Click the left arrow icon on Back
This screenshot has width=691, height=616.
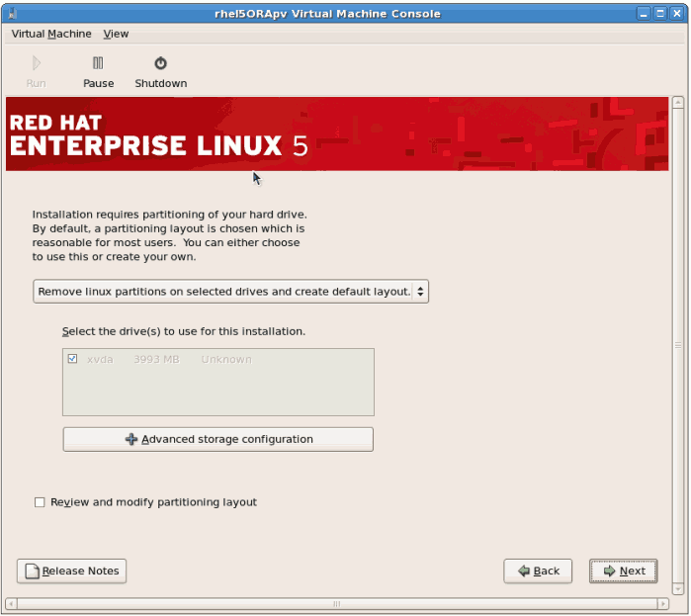point(524,571)
